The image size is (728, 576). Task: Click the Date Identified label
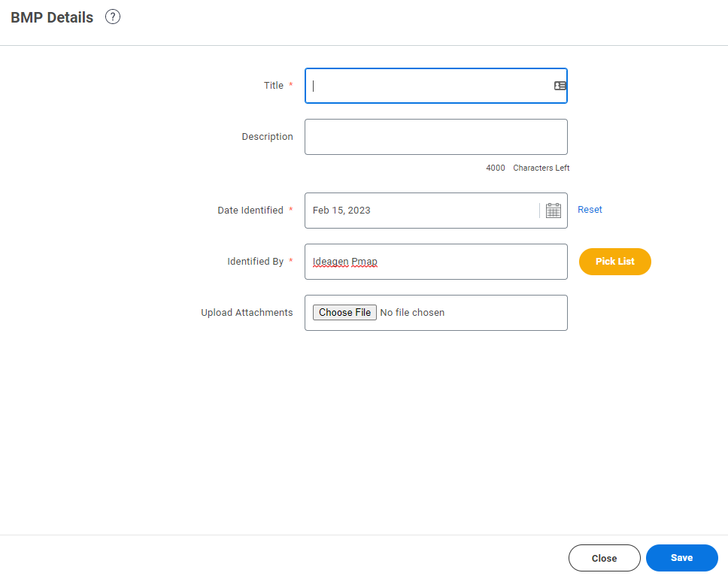250,211
